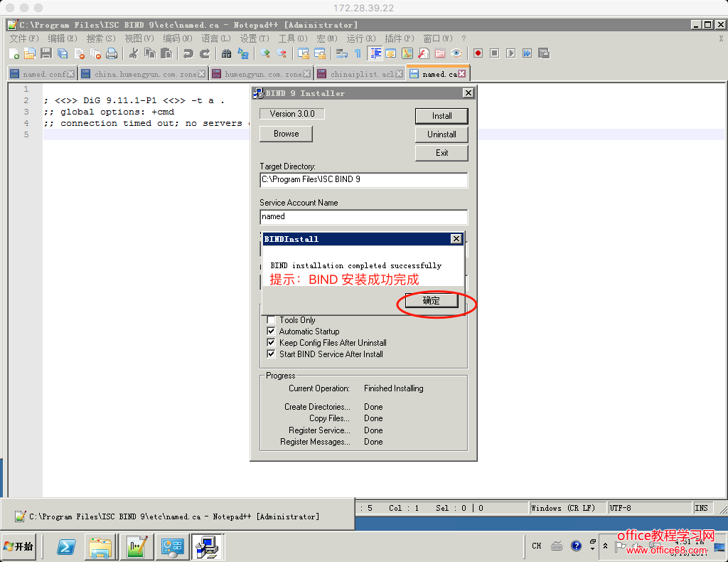The height and width of the screenshot is (562, 728).
Task: Open the 搜索(S) menu
Action: pyautogui.click(x=100, y=38)
